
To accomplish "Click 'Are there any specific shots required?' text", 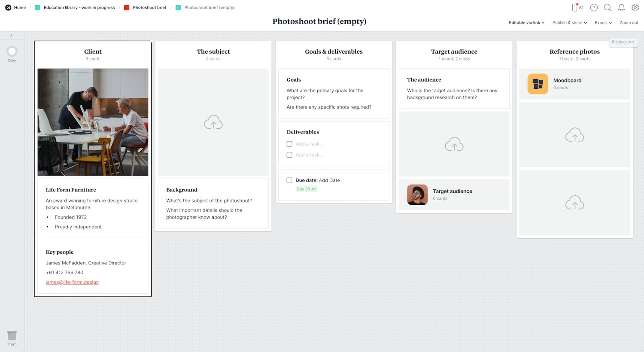I will pyautogui.click(x=329, y=107).
